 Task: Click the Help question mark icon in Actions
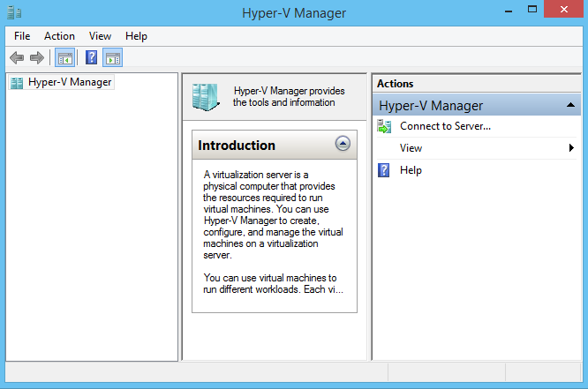coord(383,170)
